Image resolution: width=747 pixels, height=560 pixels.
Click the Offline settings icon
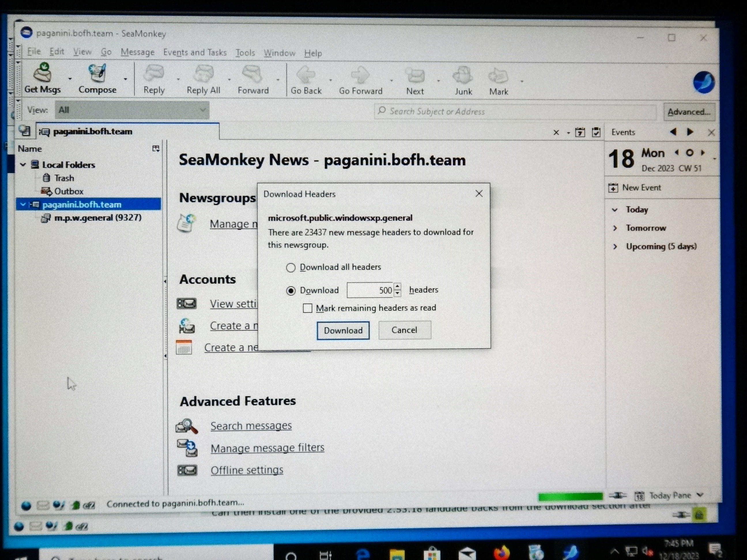[187, 470]
